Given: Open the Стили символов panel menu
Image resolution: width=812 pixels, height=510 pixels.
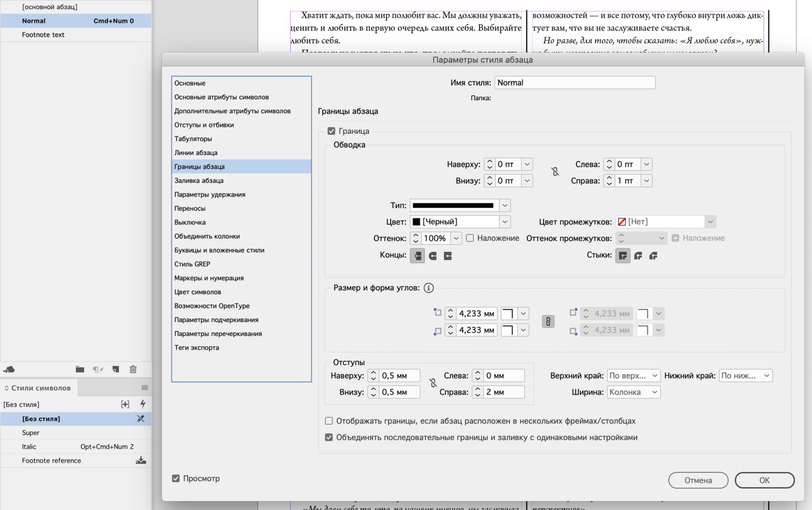Looking at the screenshot, I should tap(144, 387).
